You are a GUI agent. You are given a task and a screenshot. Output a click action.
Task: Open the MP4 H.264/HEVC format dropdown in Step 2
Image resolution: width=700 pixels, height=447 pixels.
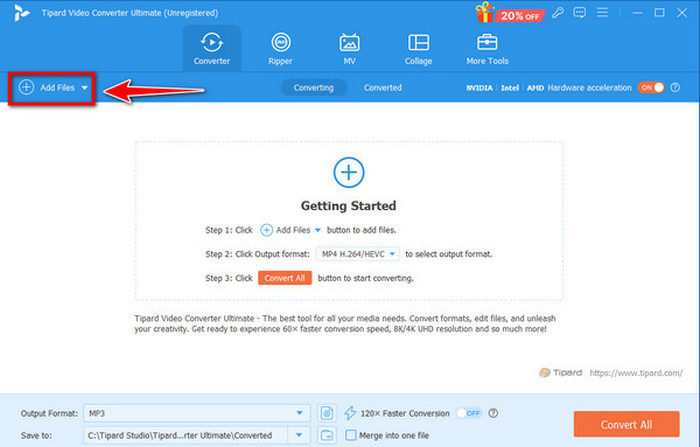(358, 254)
